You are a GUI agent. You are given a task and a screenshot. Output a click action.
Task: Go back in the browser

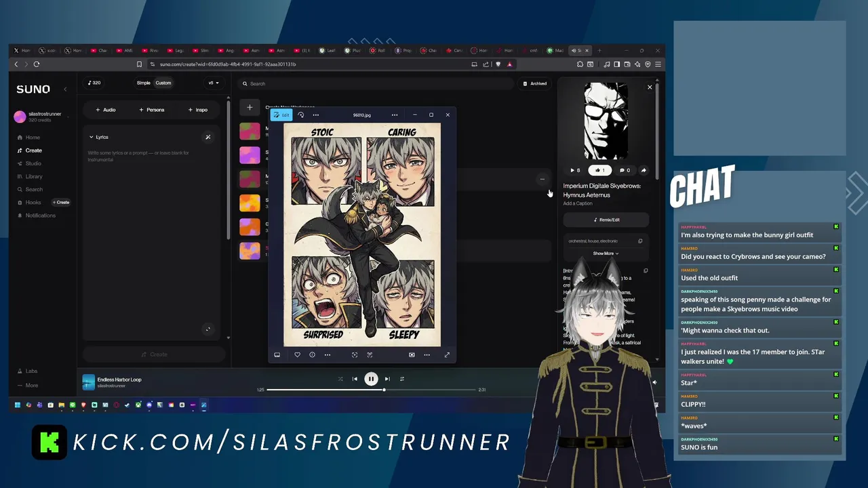[x=16, y=64]
